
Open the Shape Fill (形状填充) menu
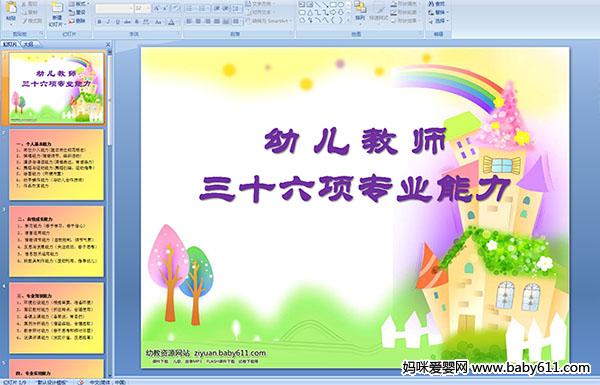point(405,4)
